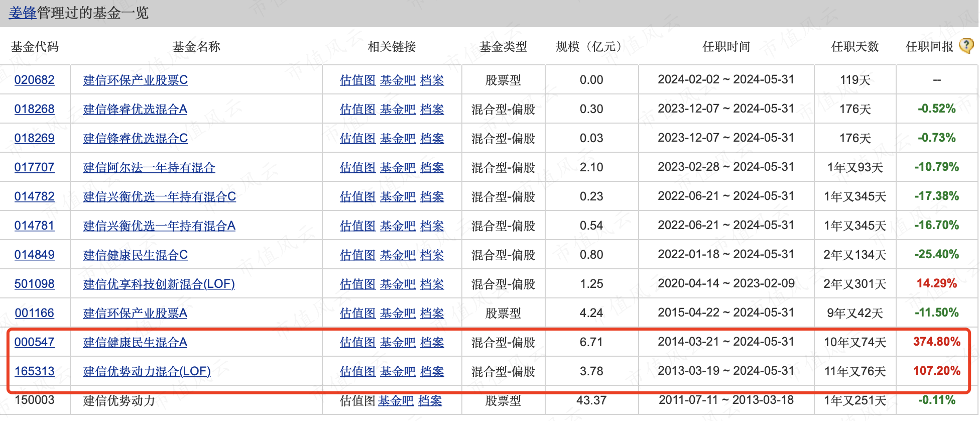The height and width of the screenshot is (421, 980).
Task: Click 基金吧 for 建信环保产业股票C
Action: [x=398, y=80]
